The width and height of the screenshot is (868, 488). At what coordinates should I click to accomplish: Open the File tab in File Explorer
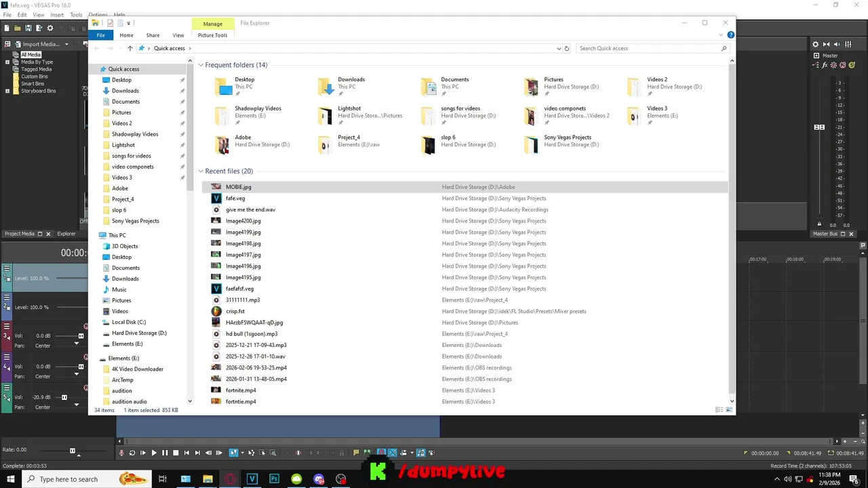100,35
